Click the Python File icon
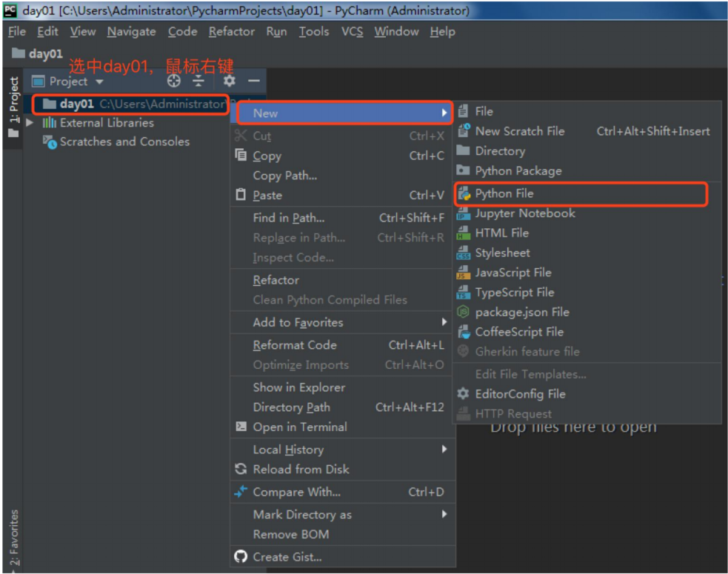The image size is (728, 574). point(464,193)
